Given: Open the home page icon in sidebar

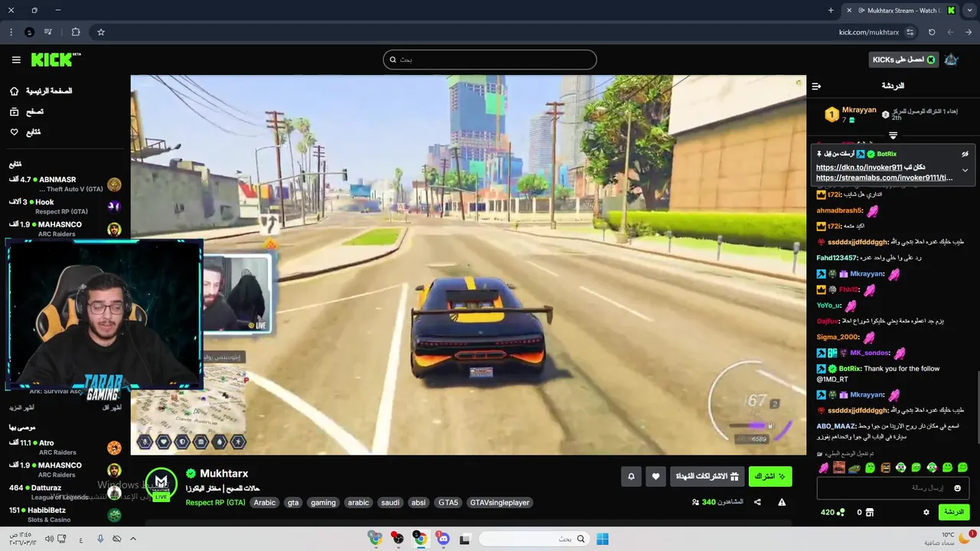Looking at the screenshot, I should [x=14, y=91].
